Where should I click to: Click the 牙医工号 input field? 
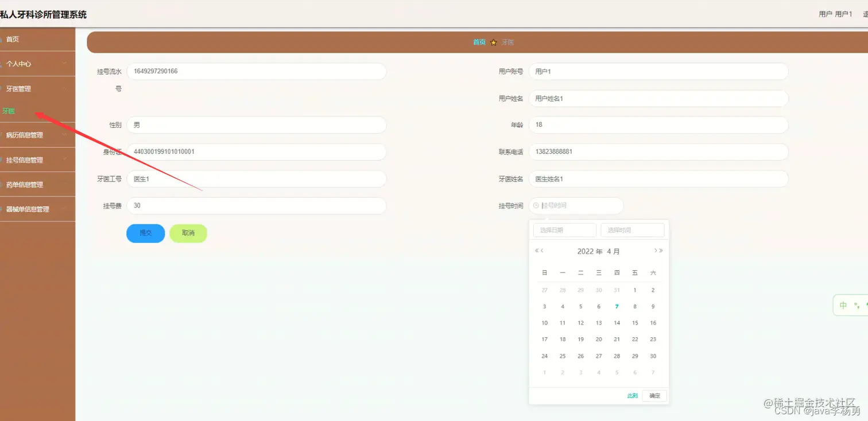point(257,179)
